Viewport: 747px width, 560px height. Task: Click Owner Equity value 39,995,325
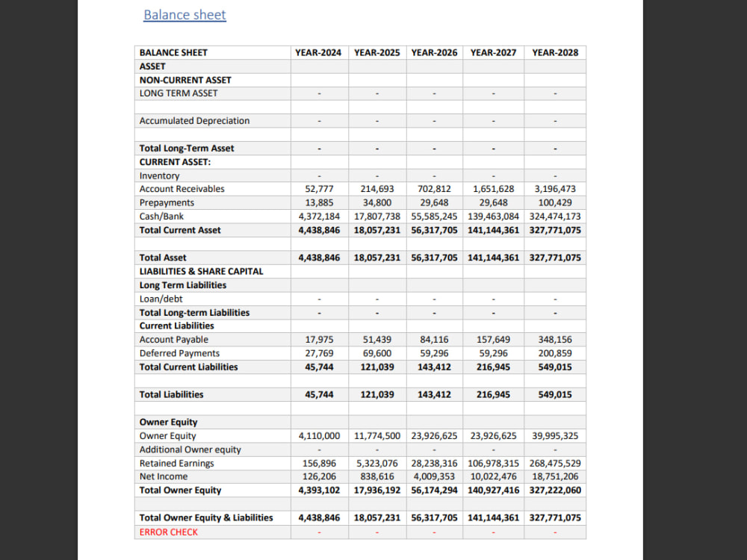pyautogui.click(x=555, y=436)
